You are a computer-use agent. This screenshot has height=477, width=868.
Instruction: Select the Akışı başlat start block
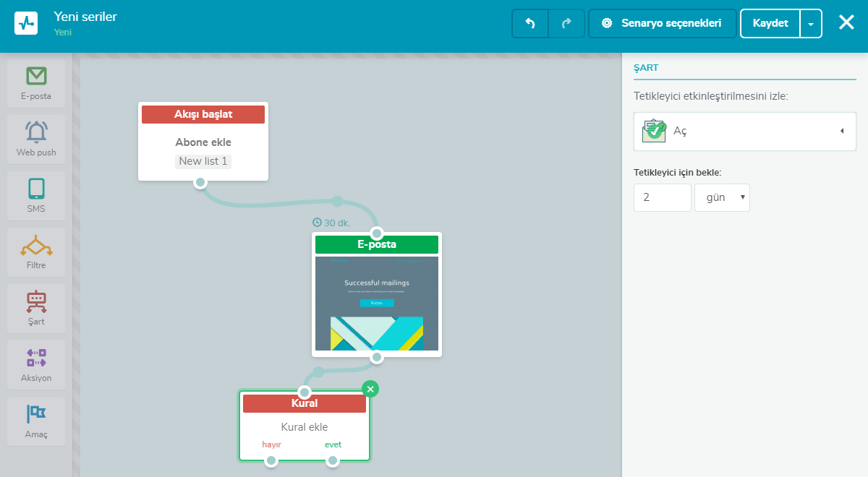pos(203,141)
